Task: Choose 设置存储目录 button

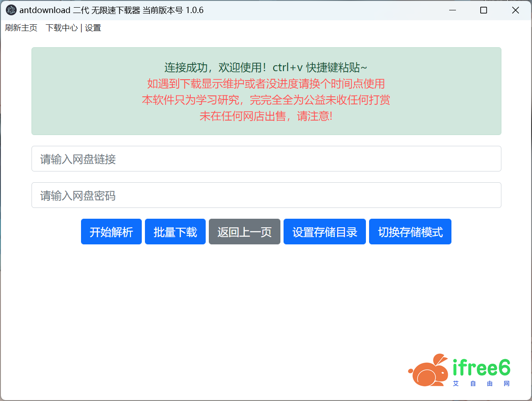Action: (x=325, y=232)
